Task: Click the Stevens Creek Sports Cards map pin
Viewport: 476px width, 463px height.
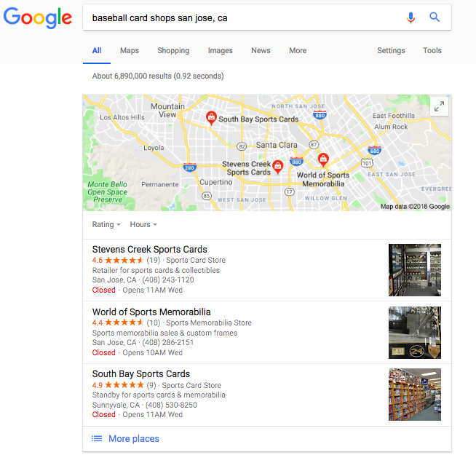Action: (x=277, y=167)
